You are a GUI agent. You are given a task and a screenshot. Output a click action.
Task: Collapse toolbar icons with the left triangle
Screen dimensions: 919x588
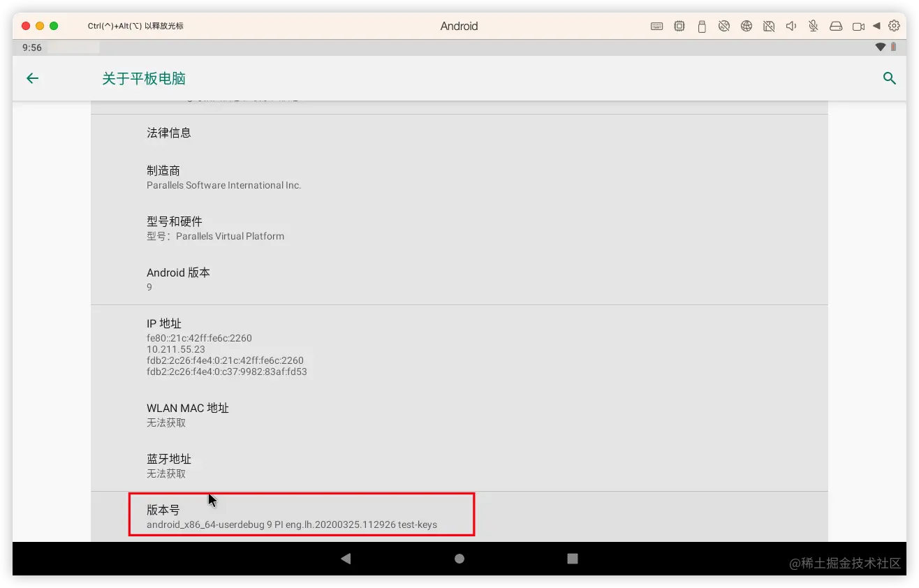(876, 26)
